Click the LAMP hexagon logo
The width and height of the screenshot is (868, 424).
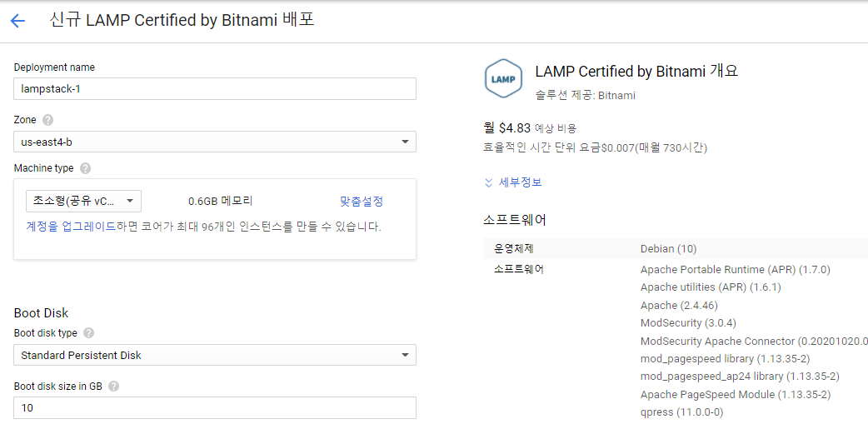[x=503, y=78]
